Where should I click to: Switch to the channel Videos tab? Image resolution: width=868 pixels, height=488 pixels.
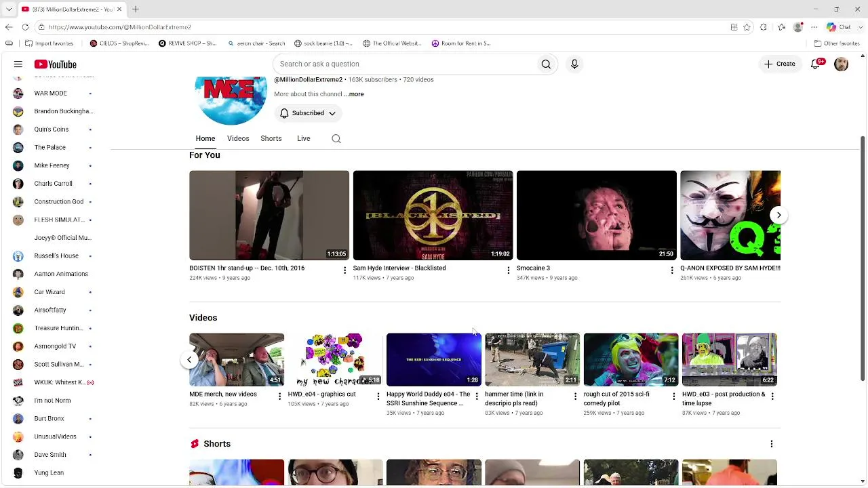pos(238,138)
